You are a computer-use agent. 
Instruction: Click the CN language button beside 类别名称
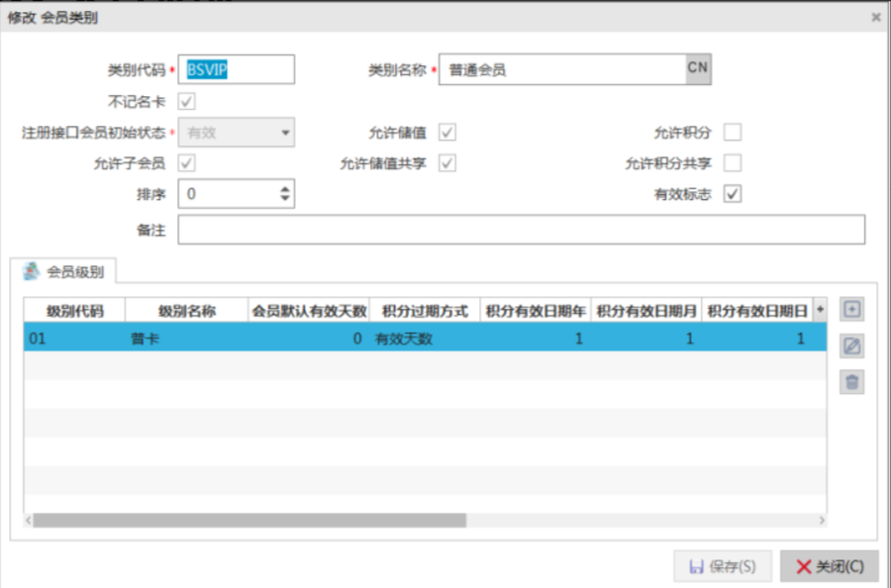click(698, 69)
